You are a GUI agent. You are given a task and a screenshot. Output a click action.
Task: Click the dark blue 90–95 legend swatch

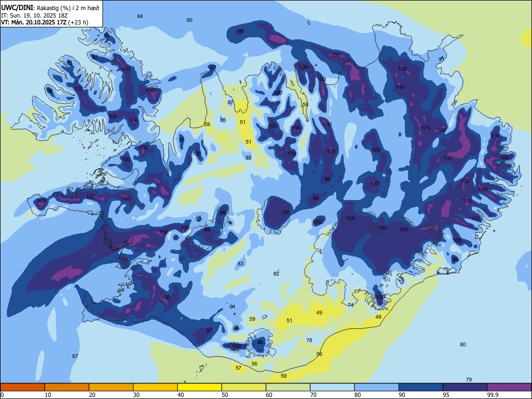(421, 387)
